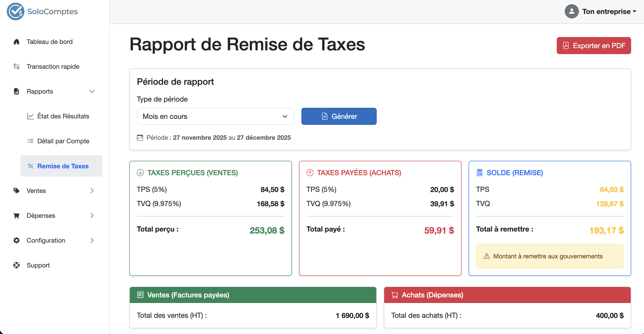Expand the Configuration submenu arrow
644x334 pixels.
pyautogui.click(x=92, y=240)
